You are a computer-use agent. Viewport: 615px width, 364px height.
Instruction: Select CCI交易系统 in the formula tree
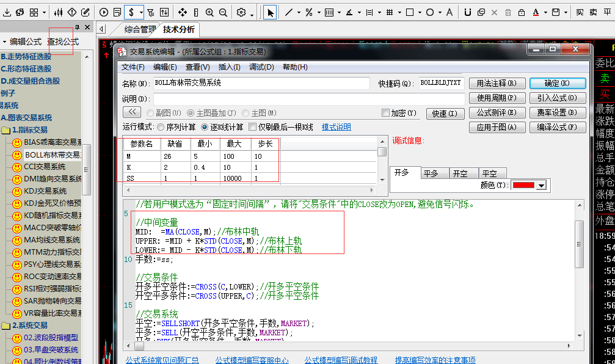tap(45, 167)
